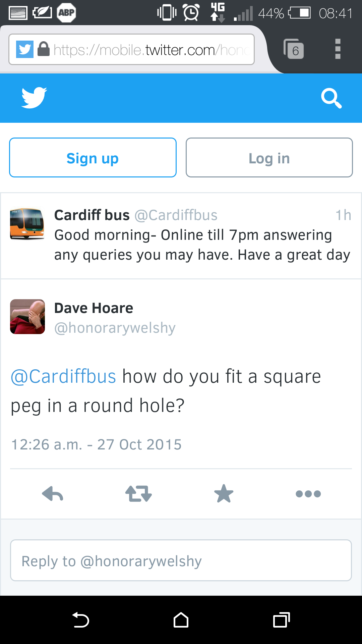Screen dimensions: 362x644
Task: Open Cardiff bus name link
Action: 92,215
